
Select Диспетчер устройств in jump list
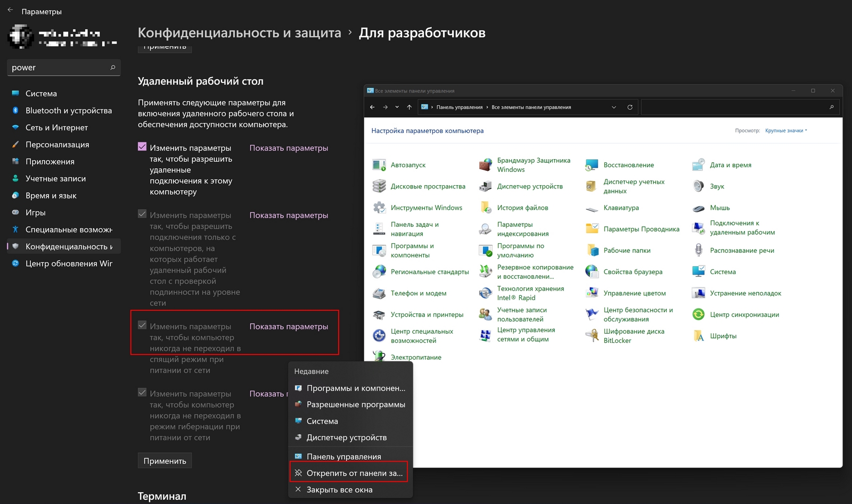[350, 437]
